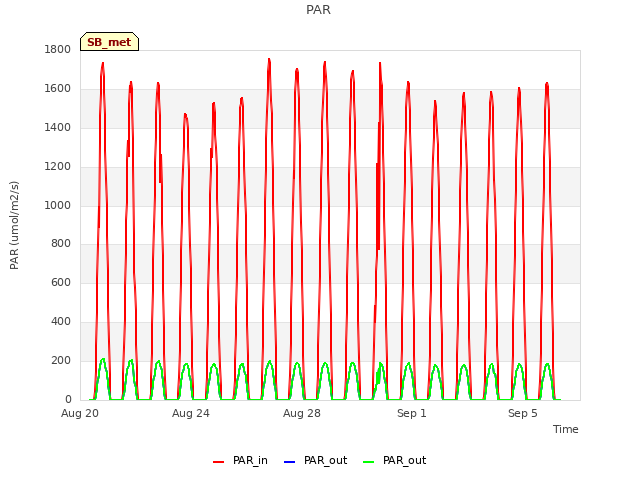Click the blue PAR_out legend swatch
Screen dimensions: 640x480
(x=289, y=462)
